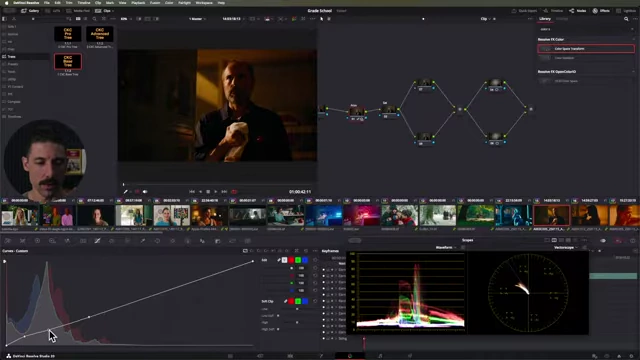
Task: Open the Magic Mask palette
Action: point(187,241)
